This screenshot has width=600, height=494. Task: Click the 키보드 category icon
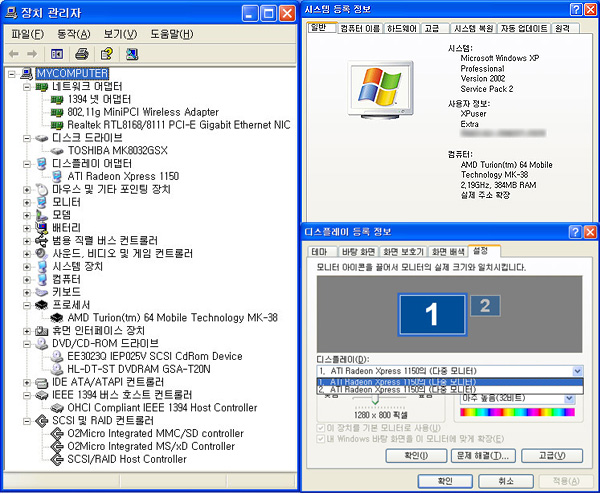pyautogui.click(x=41, y=292)
